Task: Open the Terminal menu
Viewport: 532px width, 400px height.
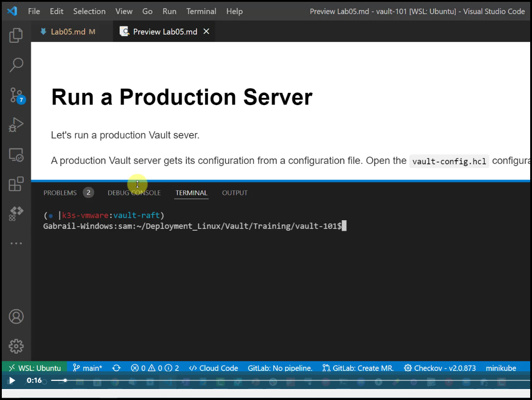Action: click(x=201, y=11)
